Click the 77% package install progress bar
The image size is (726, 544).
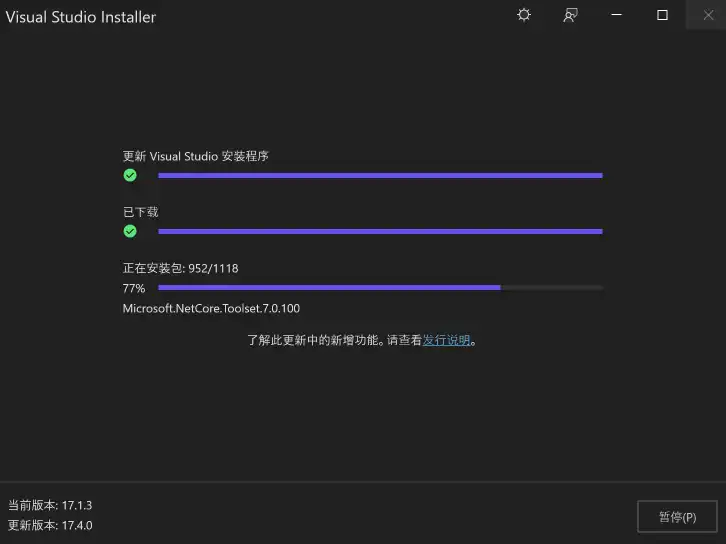(380, 288)
